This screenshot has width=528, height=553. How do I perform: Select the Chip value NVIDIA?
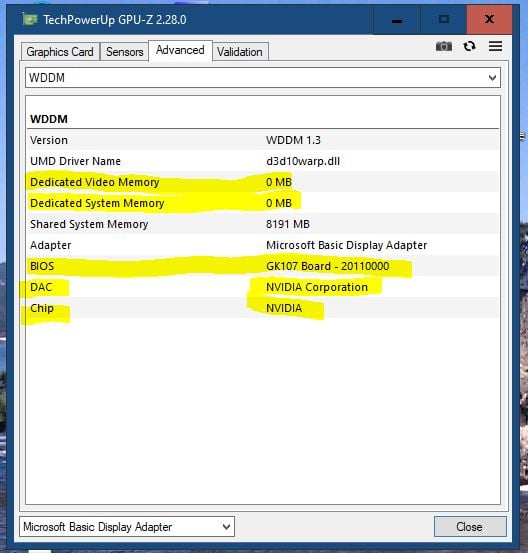click(x=284, y=308)
